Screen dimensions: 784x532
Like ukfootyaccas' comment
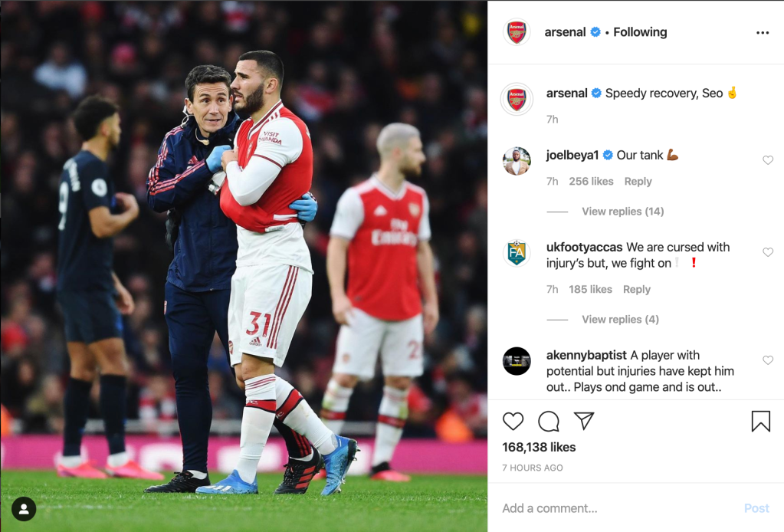click(767, 252)
